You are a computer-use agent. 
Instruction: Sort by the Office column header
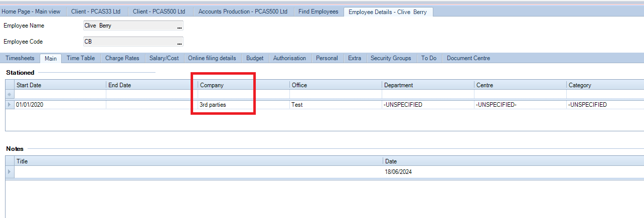336,85
